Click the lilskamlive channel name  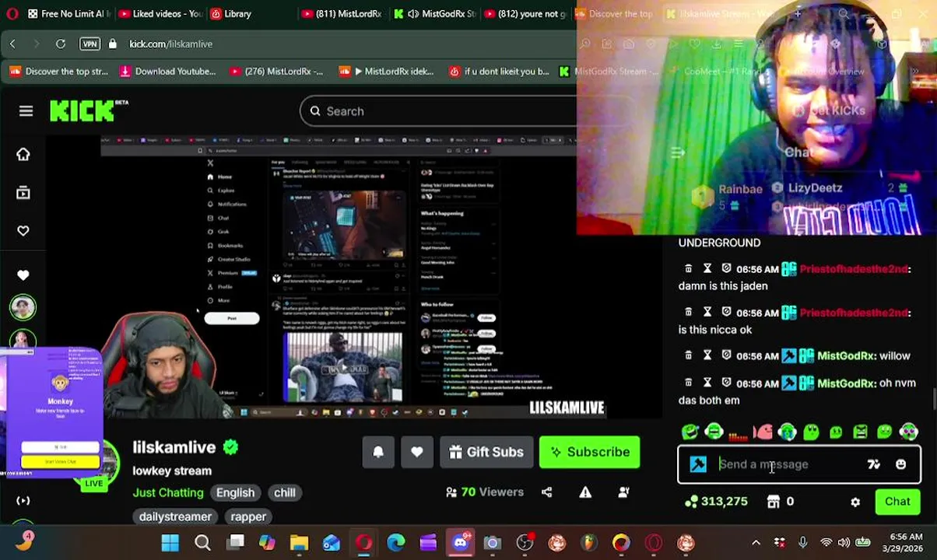coord(174,447)
